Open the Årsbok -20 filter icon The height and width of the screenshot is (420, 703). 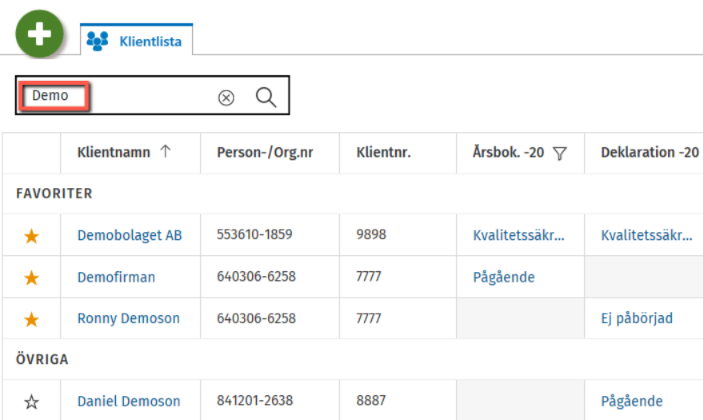(x=560, y=153)
